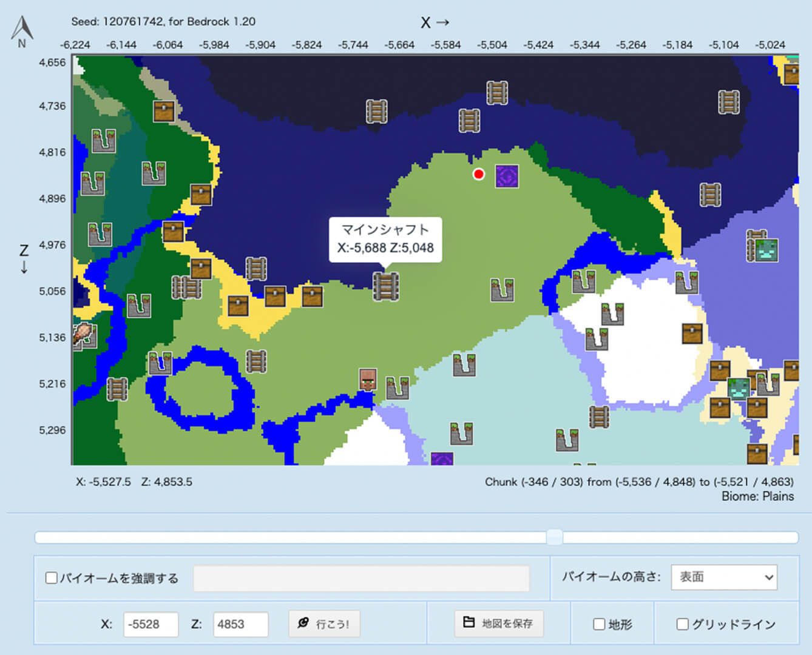Viewport: 812px width, 655px height.
Task: Select the purple portal icon beside the red marker
Action: pos(507,176)
